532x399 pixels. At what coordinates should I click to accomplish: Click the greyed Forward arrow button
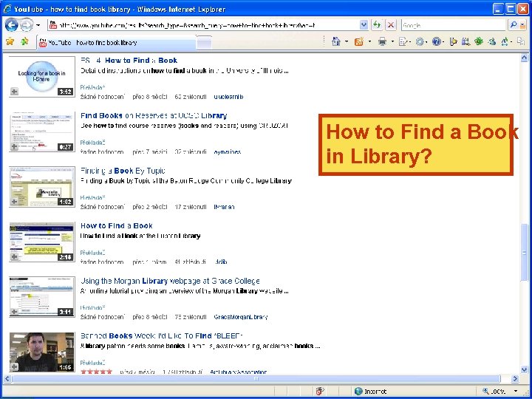coord(27,25)
